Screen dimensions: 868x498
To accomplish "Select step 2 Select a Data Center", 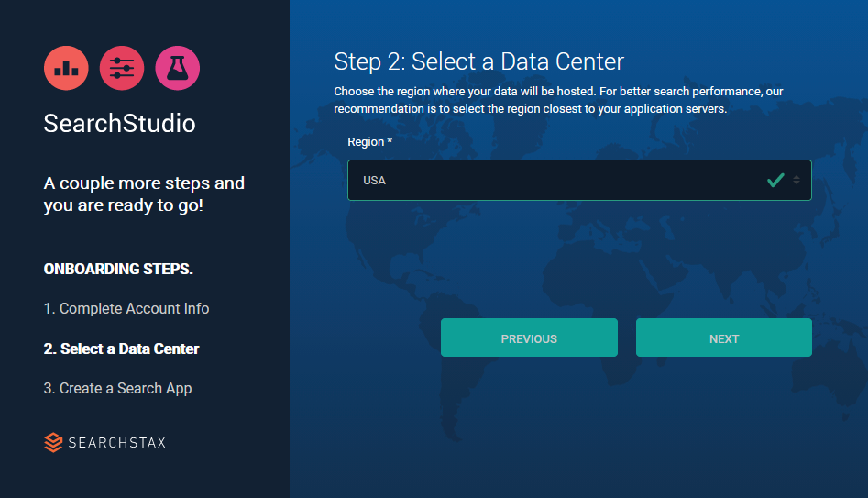I will [121, 349].
